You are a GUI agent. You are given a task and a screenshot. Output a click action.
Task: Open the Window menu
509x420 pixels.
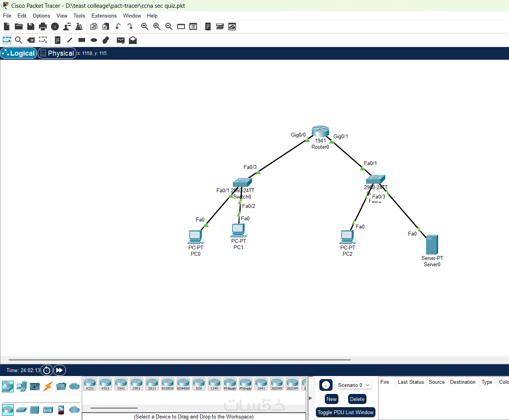[132, 16]
